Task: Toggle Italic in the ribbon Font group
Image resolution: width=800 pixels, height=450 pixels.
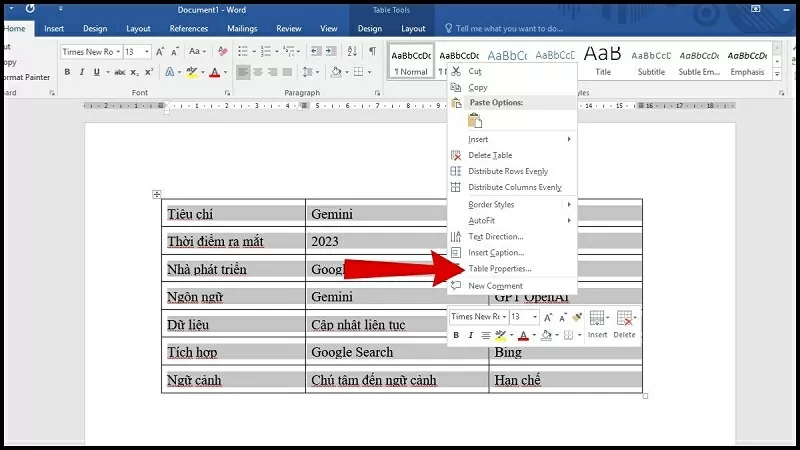Action: [83, 72]
